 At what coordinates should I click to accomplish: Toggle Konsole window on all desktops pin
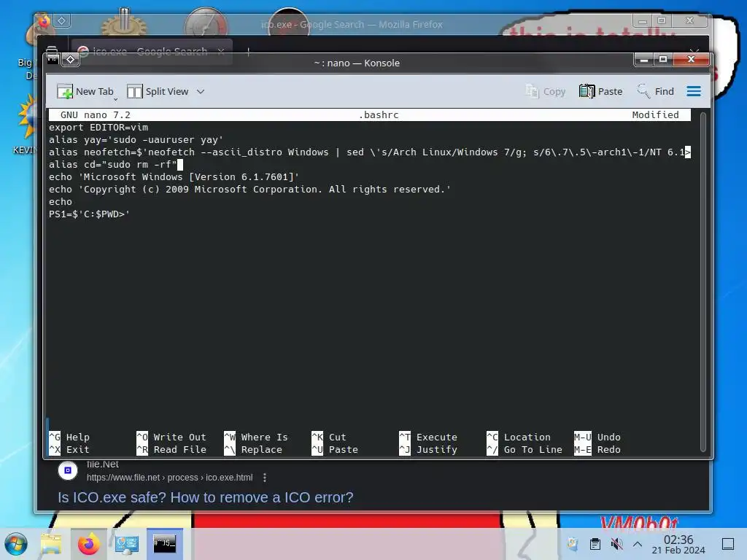tap(71, 60)
